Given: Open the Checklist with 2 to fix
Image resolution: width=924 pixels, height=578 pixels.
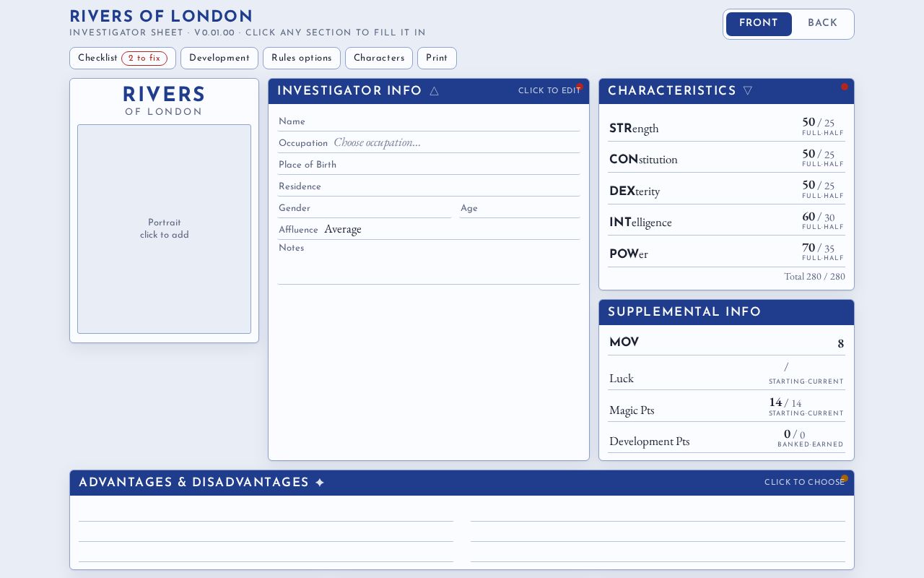Looking at the screenshot, I should tap(123, 59).
